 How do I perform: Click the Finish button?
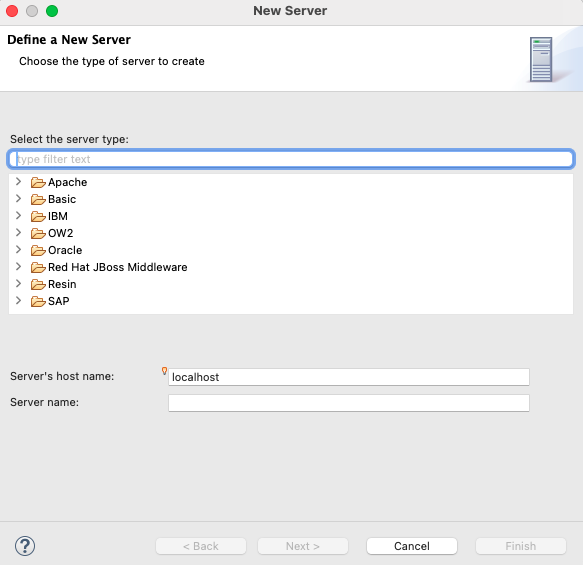521,546
